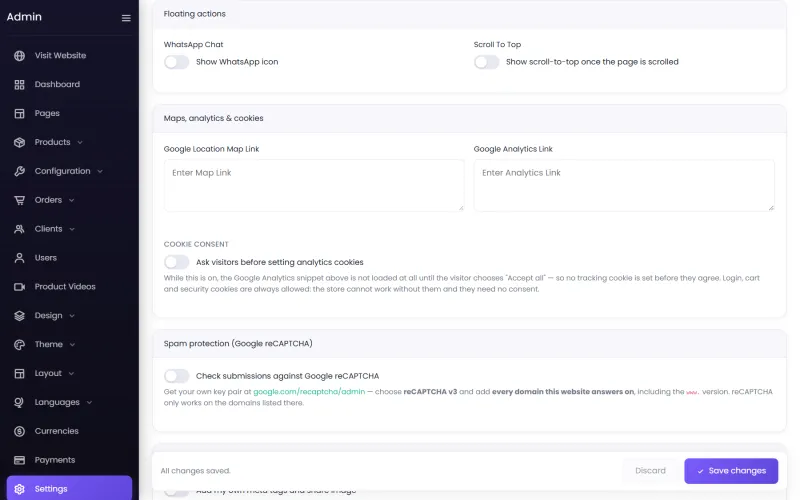Screen dimensions: 800x500
Task: Click the "Spam protection (Google reCAPTCHA)" heading
Action: [238, 344]
